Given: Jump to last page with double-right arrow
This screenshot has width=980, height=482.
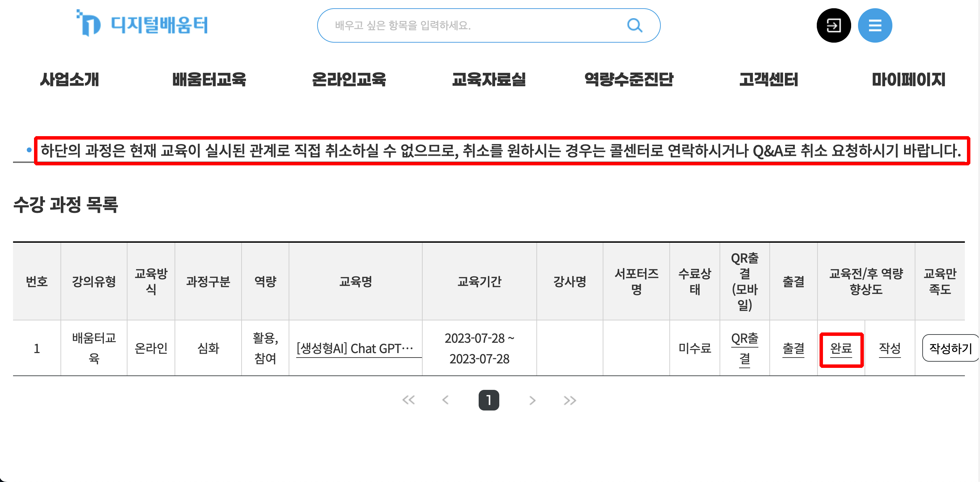Looking at the screenshot, I should (569, 400).
